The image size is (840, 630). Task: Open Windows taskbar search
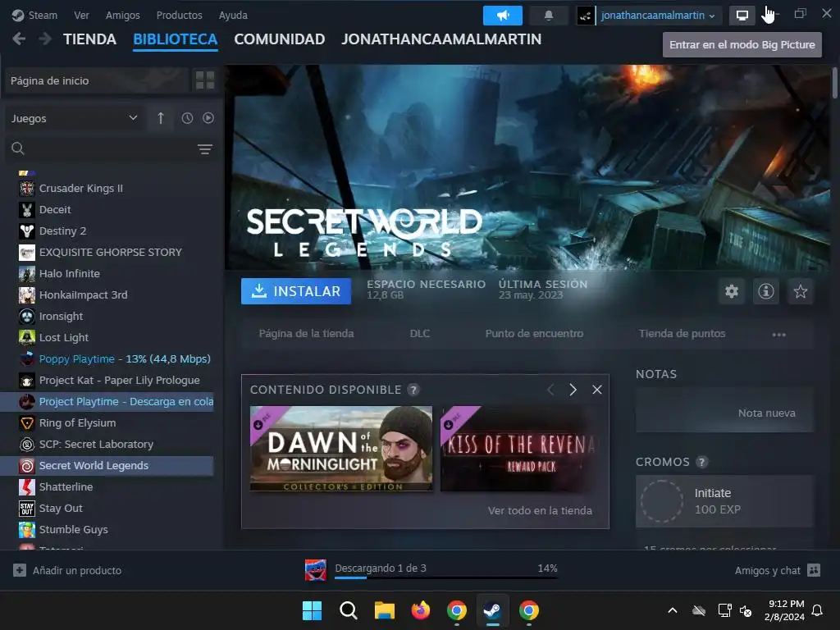point(348,610)
